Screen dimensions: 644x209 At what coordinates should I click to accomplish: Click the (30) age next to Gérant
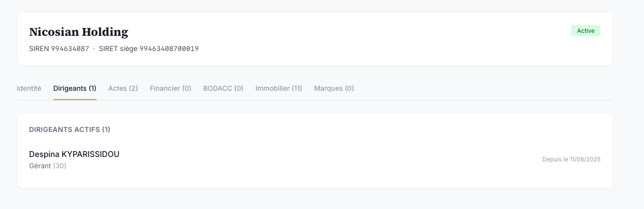point(60,166)
